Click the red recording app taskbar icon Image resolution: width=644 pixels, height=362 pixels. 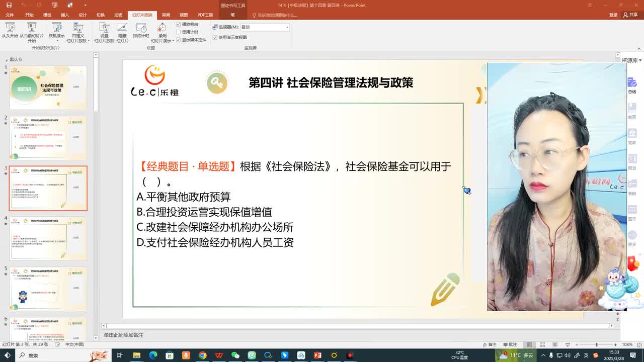coord(351,355)
